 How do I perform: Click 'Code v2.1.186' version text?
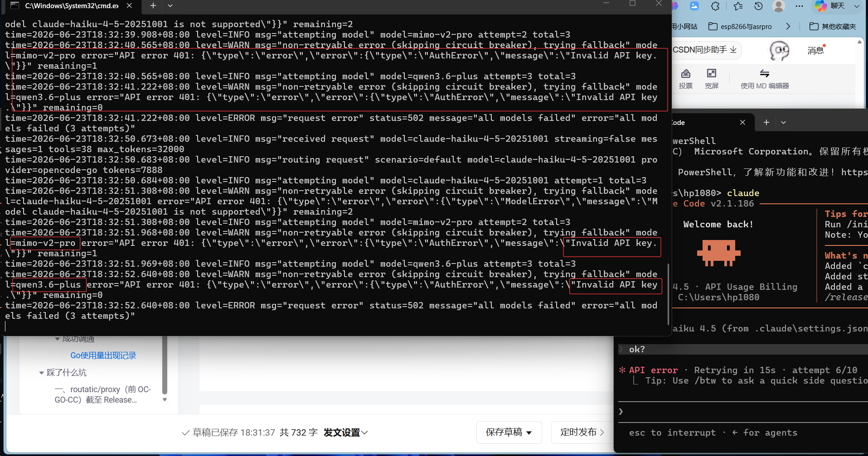718,203
